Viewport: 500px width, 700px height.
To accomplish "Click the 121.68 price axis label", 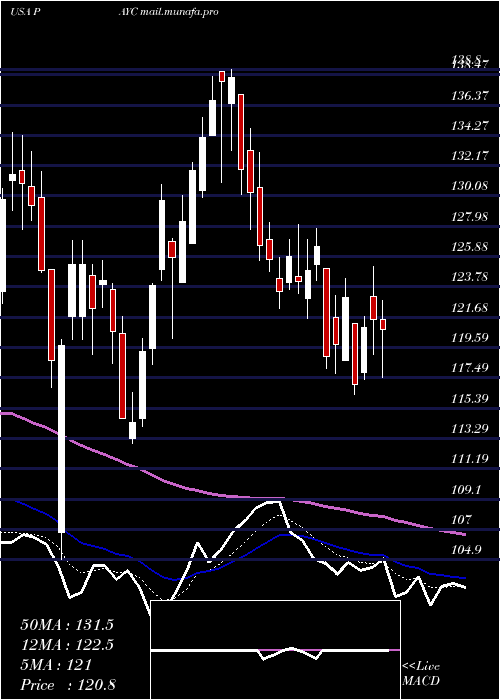I will 470,308.
